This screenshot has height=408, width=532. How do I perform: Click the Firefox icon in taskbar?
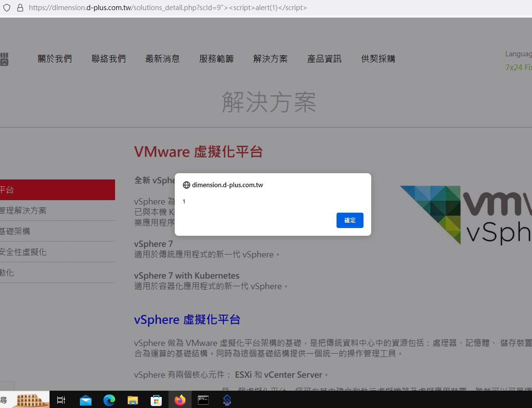[180, 400]
